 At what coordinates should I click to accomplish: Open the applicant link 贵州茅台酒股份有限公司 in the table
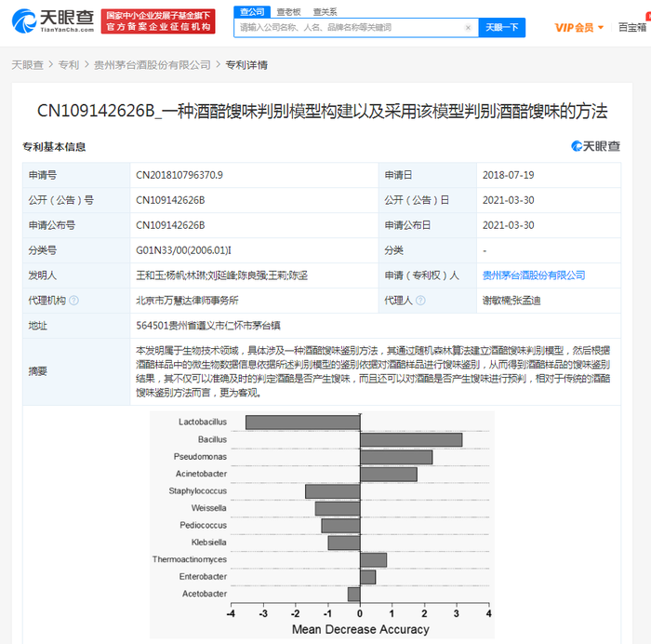(534, 275)
